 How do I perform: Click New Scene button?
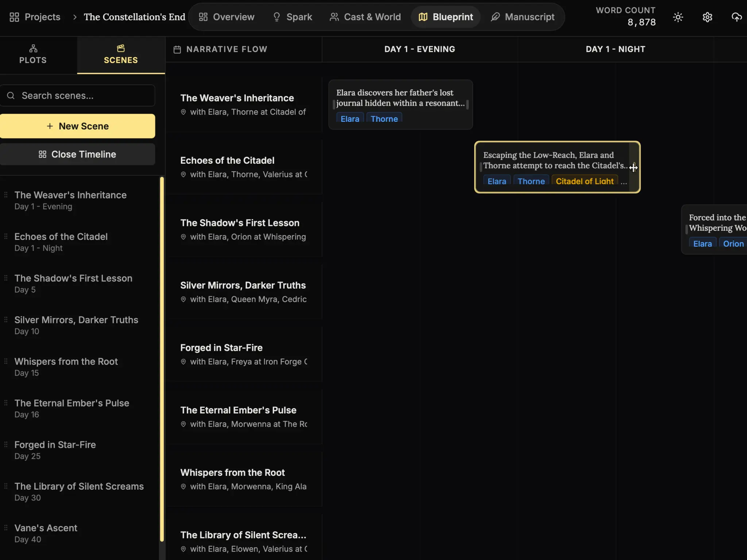[77, 126]
